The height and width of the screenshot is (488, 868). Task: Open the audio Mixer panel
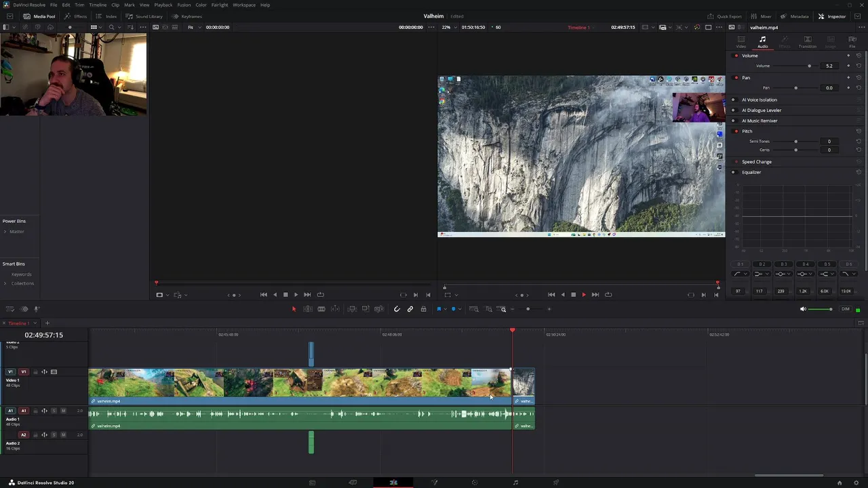[x=762, y=16]
